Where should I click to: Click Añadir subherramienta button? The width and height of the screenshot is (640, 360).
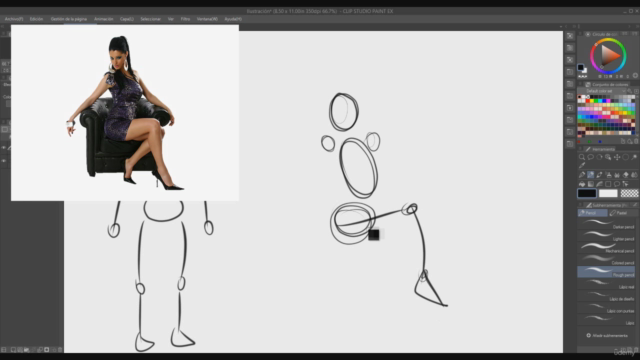point(607,336)
